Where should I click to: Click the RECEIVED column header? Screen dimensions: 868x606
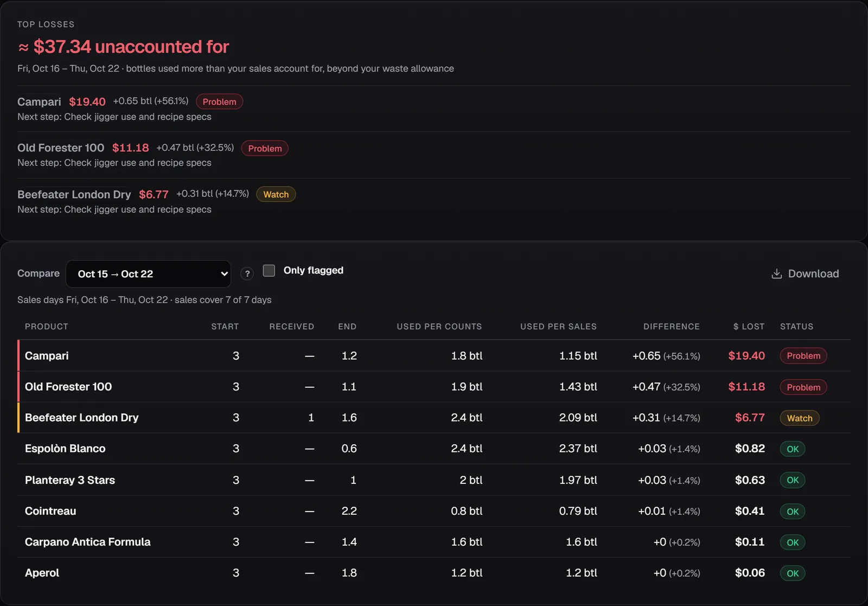pos(292,327)
